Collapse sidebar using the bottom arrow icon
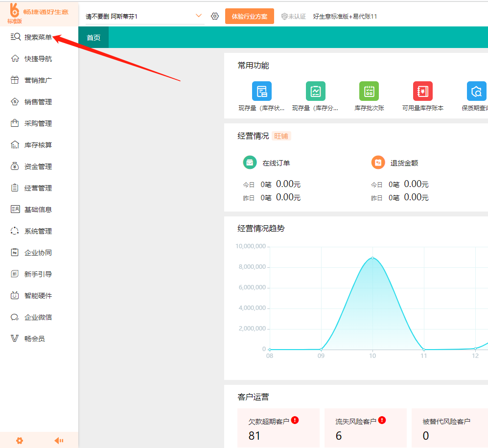The height and width of the screenshot is (448, 488). [59, 440]
